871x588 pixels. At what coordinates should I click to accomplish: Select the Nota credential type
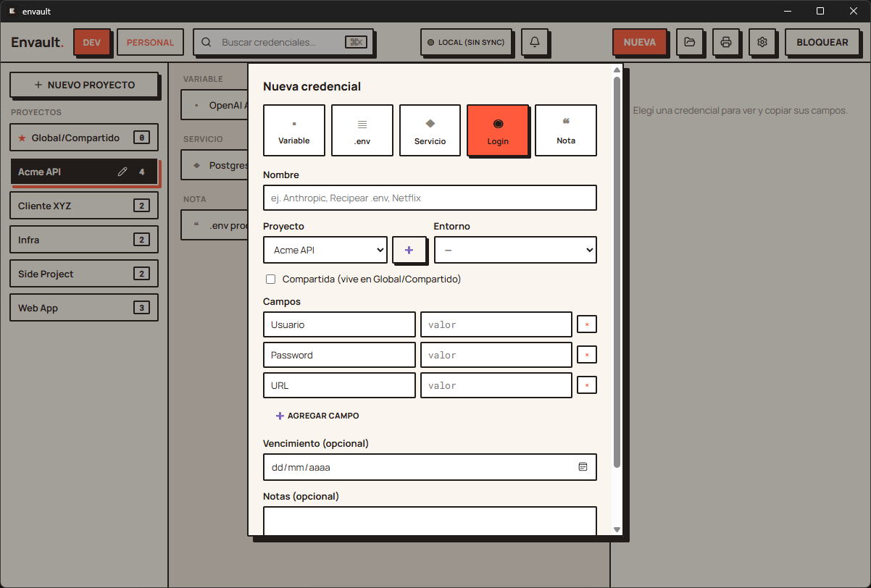[x=566, y=130]
